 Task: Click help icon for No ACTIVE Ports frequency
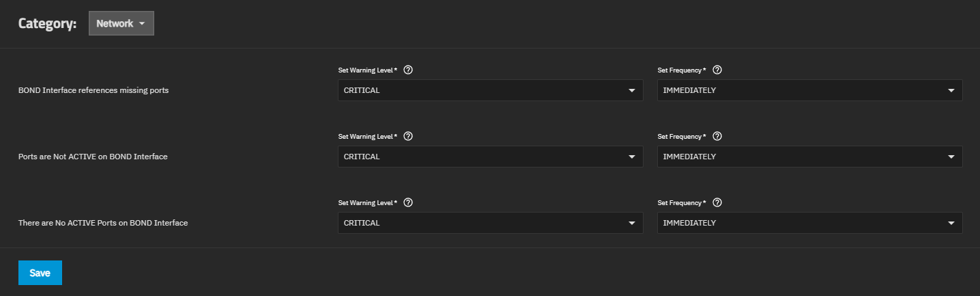coord(717,202)
